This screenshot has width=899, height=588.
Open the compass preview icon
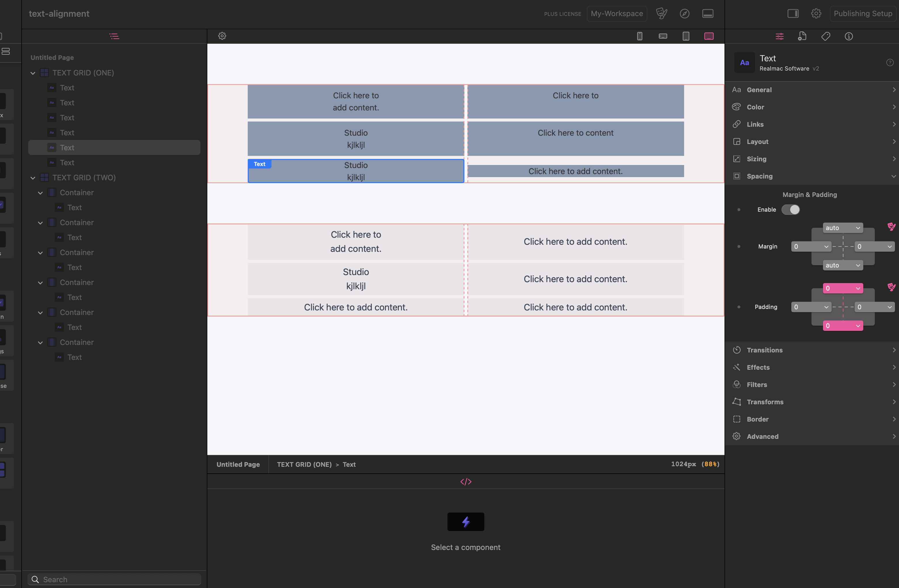click(x=684, y=14)
